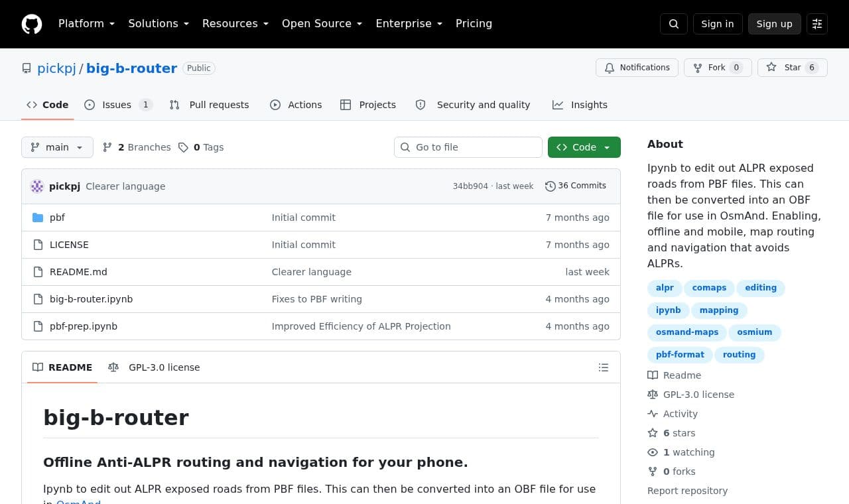This screenshot has height=504, width=849.
Task: View the 0 Tags link
Action: point(201,147)
